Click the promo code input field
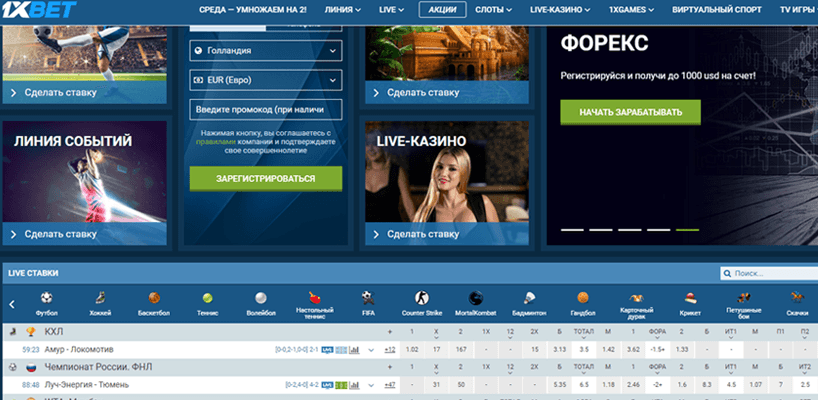The width and height of the screenshot is (818, 400). coord(266,110)
